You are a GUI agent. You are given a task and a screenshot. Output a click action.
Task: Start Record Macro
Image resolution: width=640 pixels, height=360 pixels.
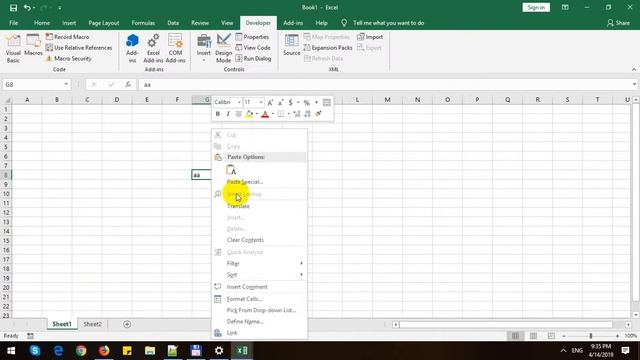[67, 37]
